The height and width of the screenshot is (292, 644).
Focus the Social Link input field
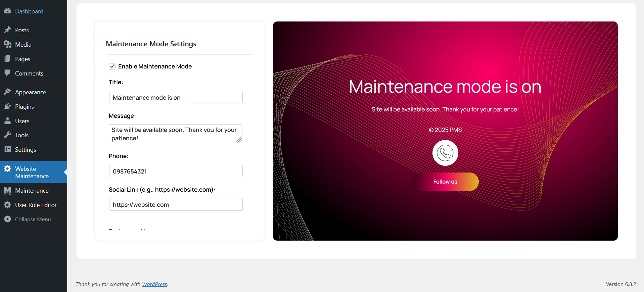176,204
